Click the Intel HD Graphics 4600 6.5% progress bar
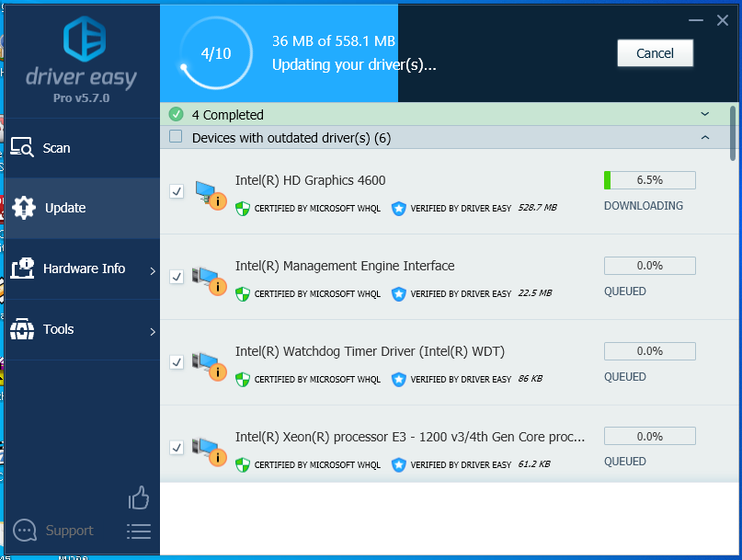This screenshot has width=742, height=560. tap(650, 180)
